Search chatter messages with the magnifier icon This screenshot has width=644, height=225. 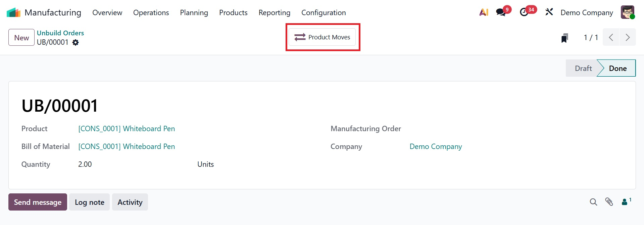(x=593, y=202)
